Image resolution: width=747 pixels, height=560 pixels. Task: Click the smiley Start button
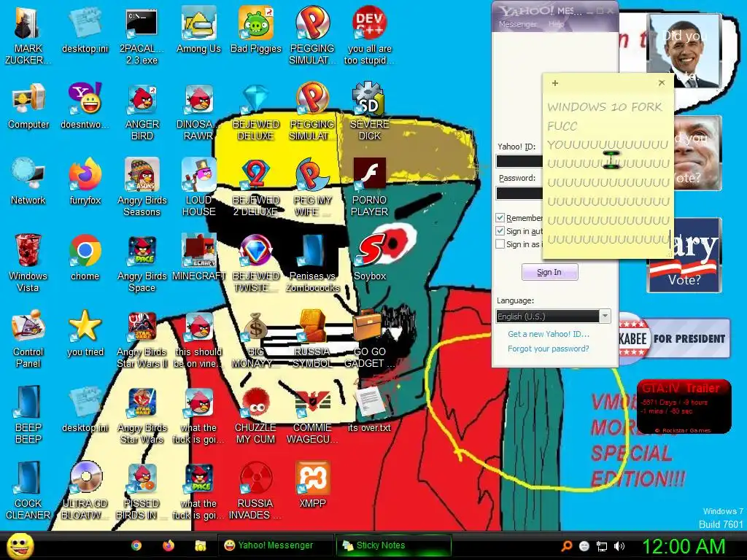coord(20,545)
